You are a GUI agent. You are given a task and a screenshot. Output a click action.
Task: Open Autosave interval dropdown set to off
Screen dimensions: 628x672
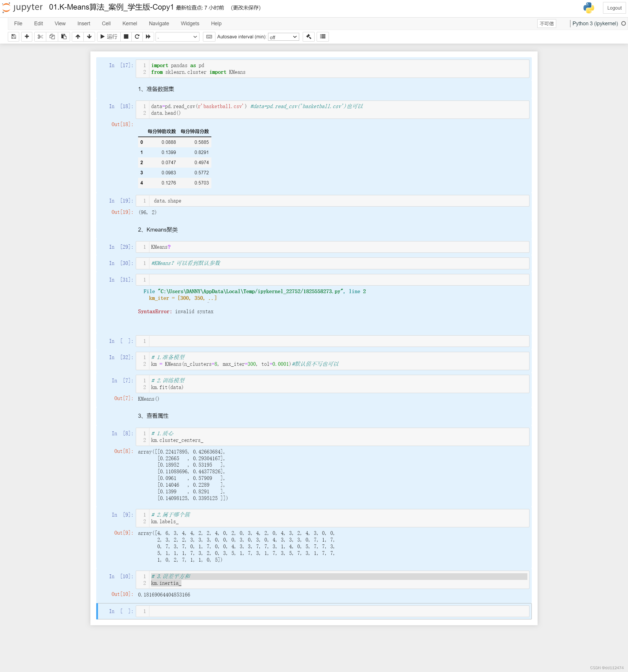pyautogui.click(x=283, y=37)
